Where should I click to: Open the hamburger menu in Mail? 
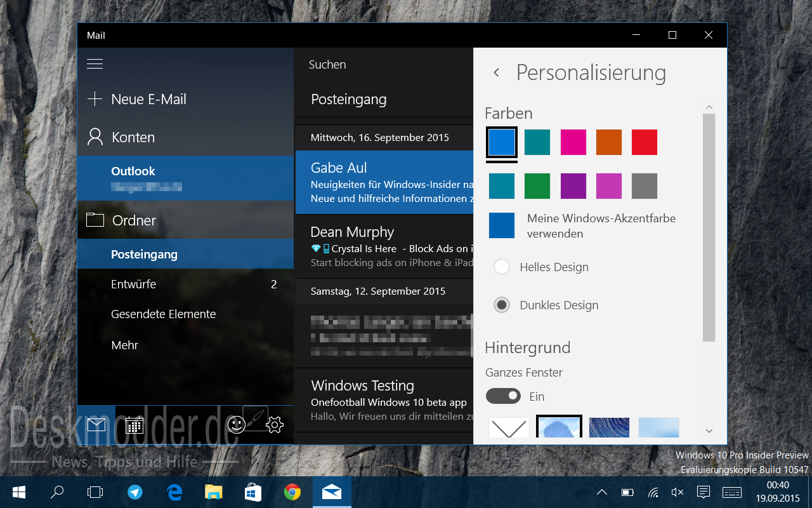click(95, 64)
